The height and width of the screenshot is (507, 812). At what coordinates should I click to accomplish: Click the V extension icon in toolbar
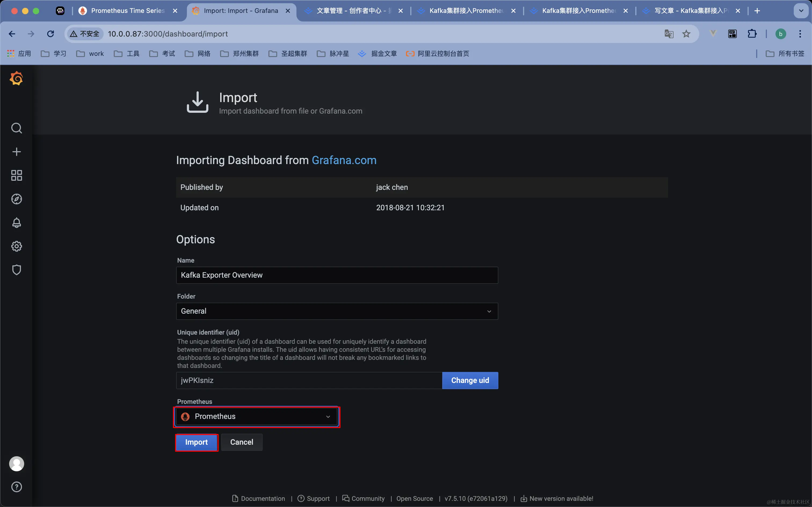point(713,33)
